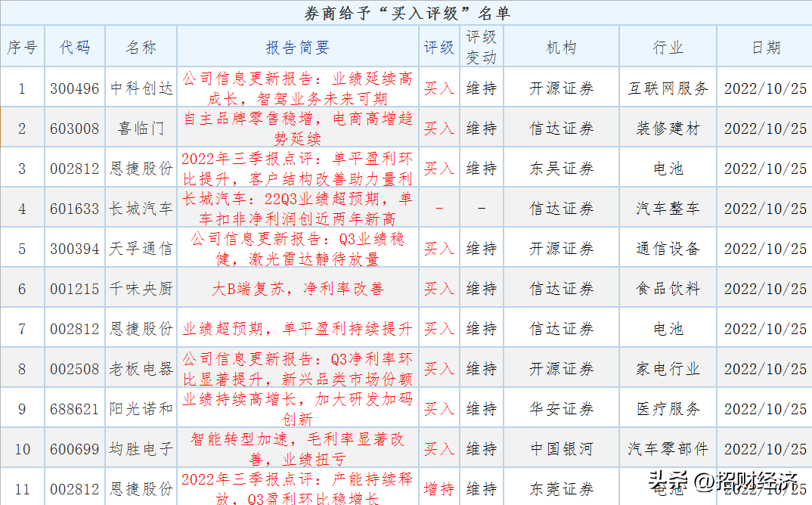
Task: Click the 日期 column header
Action: 766,47
